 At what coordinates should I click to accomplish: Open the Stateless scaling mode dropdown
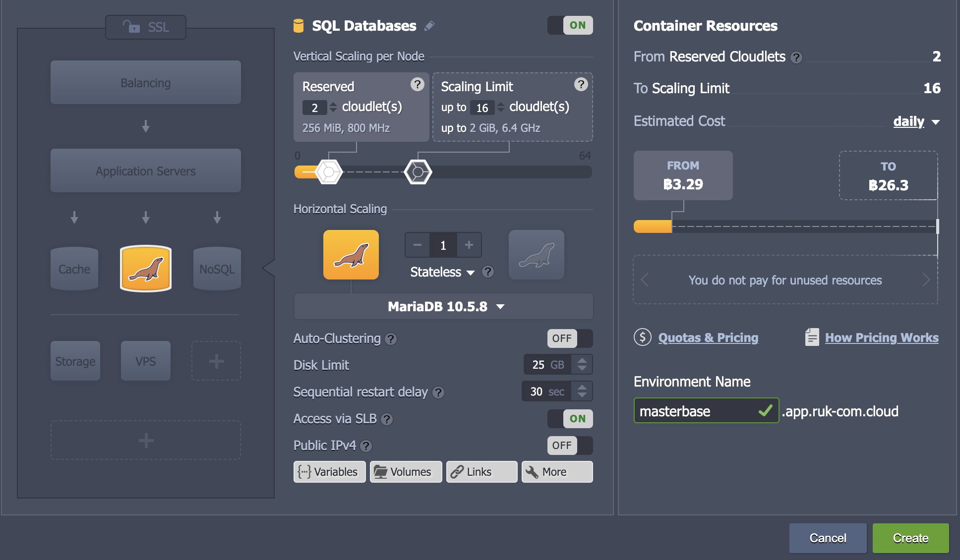pos(442,272)
